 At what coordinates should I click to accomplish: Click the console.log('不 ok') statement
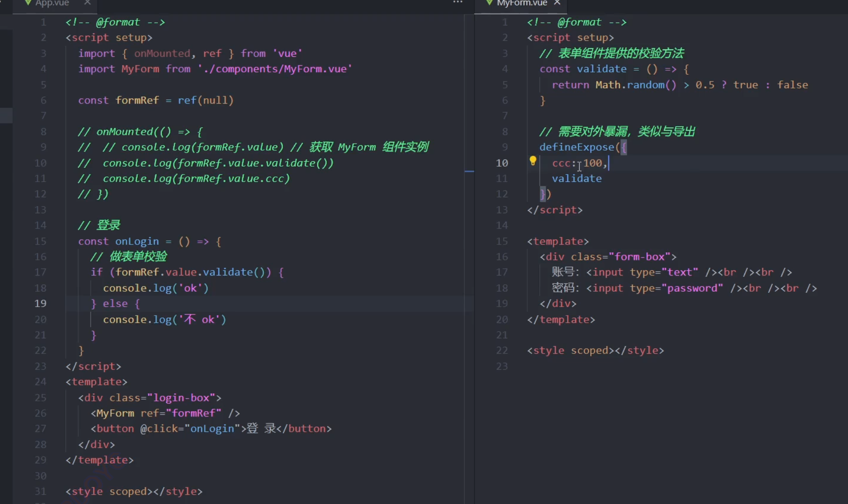(x=165, y=319)
